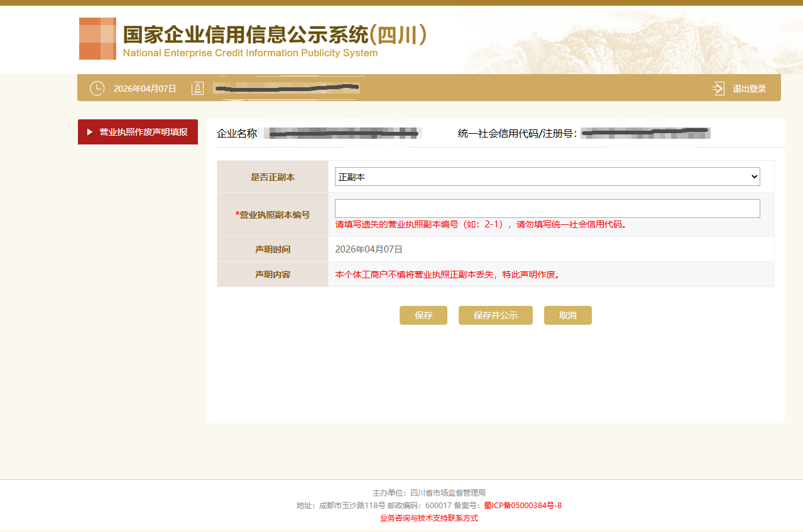803x532 pixels.
Task: Open the 是否正副本 dropdown showing 正副本
Action: tap(547, 177)
